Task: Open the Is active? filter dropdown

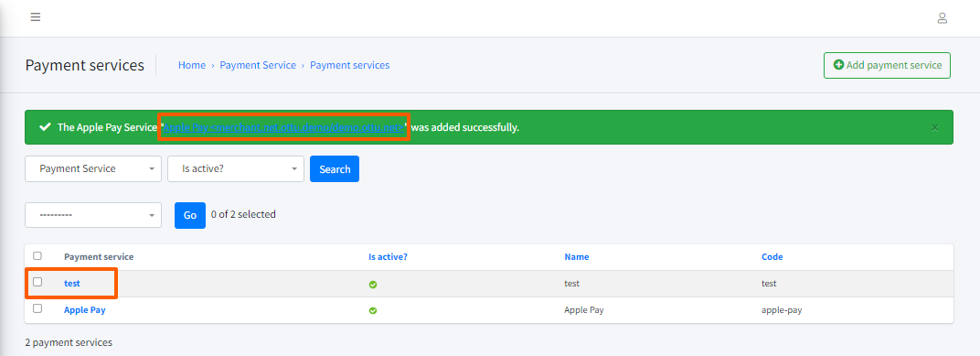Action: (236, 169)
